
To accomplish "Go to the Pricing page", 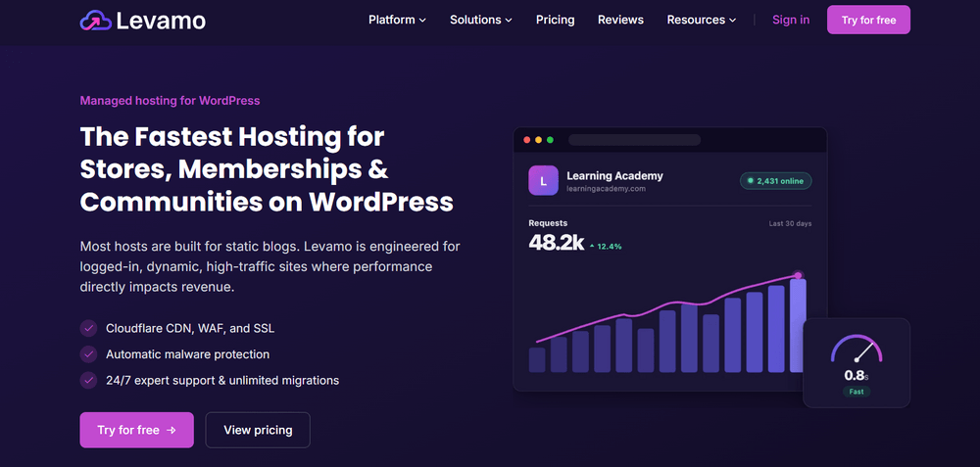I will click(x=555, y=20).
